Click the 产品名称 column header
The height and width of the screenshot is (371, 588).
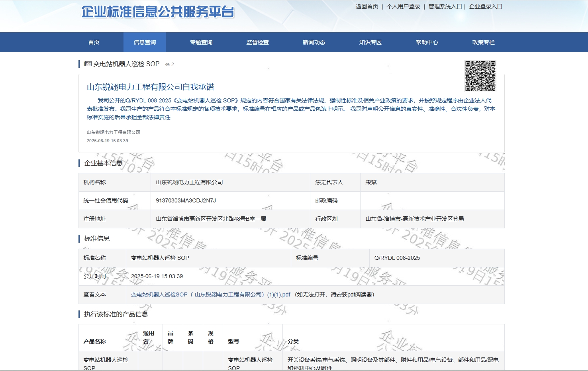tap(108, 338)
